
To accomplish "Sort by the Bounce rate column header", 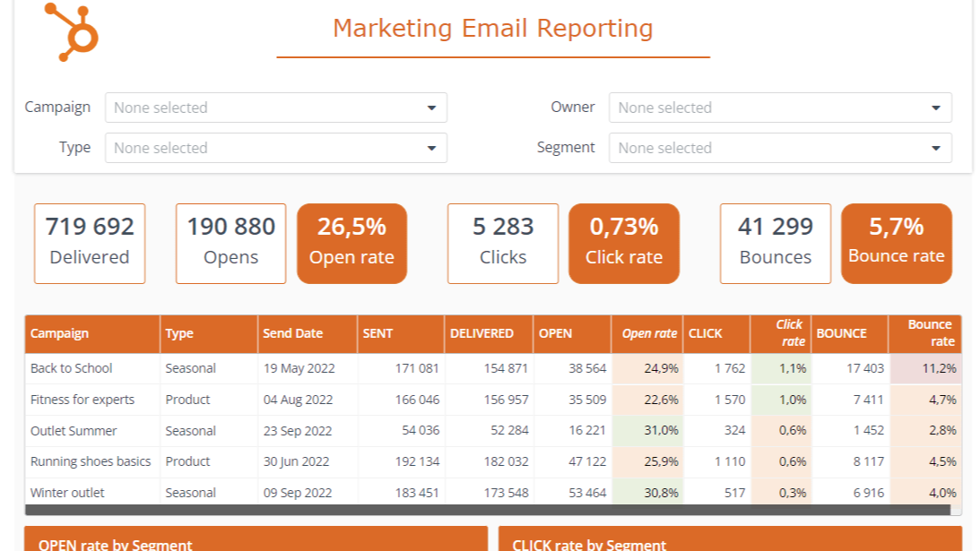I will pyautogui.click(x=929, y=333).
